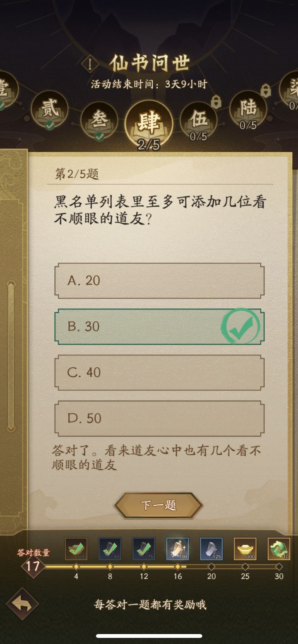
Task: Click the answer progress bar near 16
Action: click(178, 567)
